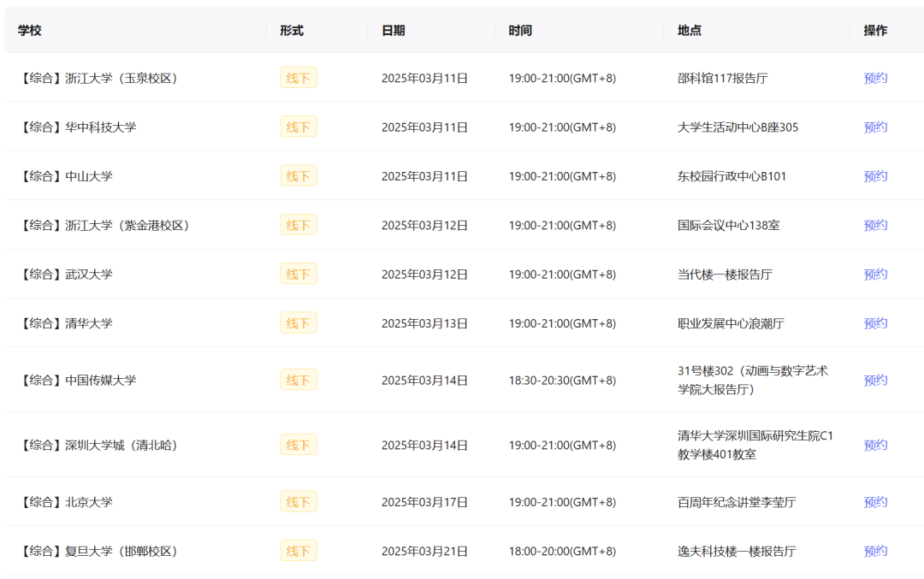Image resolution: width=924 pixels, height=579 pixels.
Task: Click time 18:30-20:30(GMT+8) for 中国传媒大学
Action: pos(562,380)
